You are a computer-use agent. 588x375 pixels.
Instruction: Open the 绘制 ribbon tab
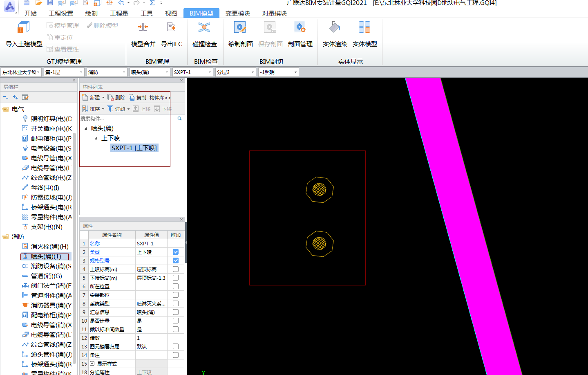tap(91, 13)
